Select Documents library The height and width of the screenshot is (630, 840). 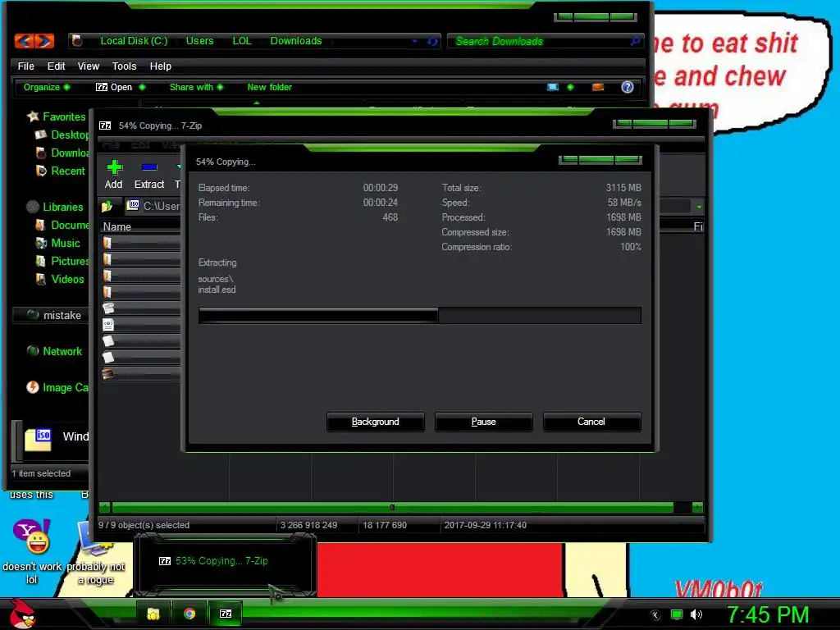pos(62,225)
